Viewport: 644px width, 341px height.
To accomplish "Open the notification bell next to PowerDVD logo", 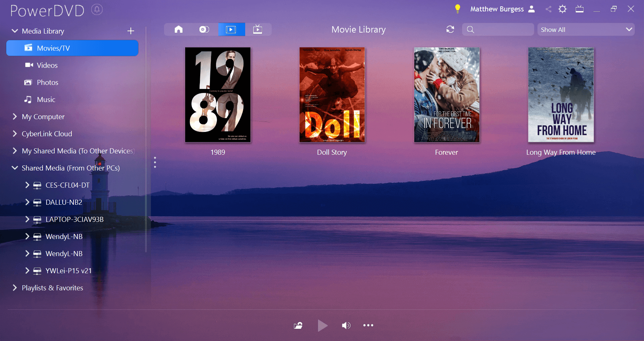I will tap(97, 9).
